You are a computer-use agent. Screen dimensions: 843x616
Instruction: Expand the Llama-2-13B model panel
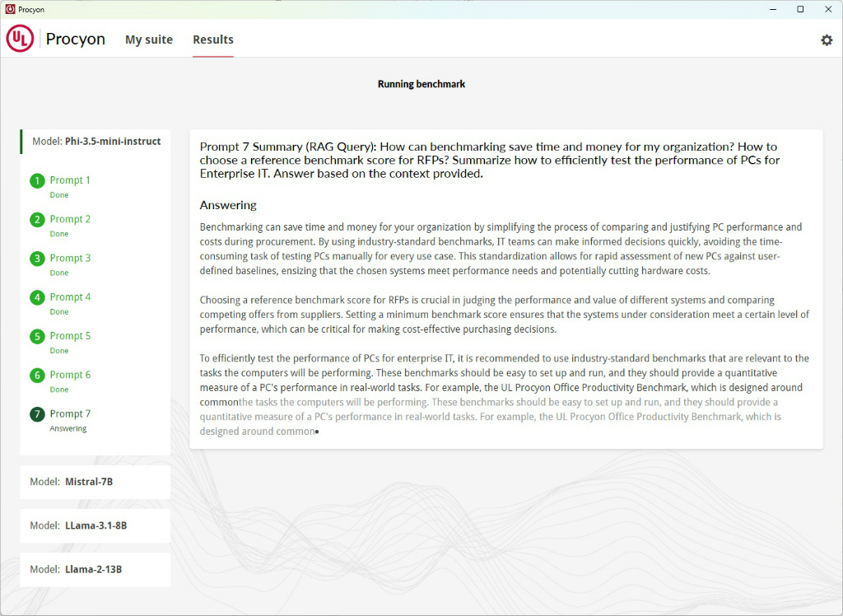point(95,569)
